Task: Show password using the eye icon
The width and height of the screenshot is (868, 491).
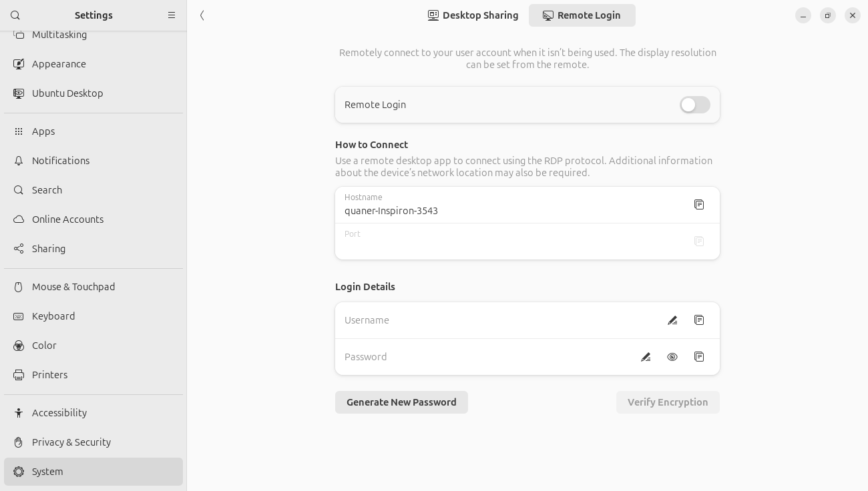Action: pyautogui.click(x=672, y=357)
